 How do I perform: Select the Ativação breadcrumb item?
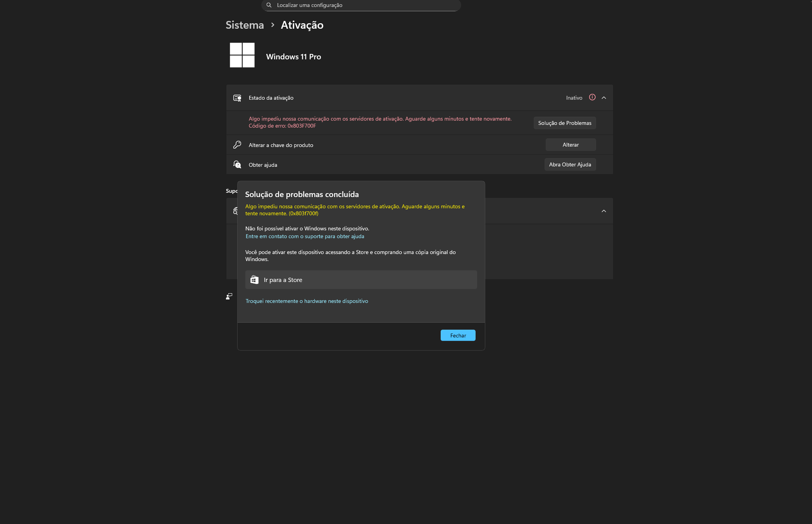pos(302,24)
